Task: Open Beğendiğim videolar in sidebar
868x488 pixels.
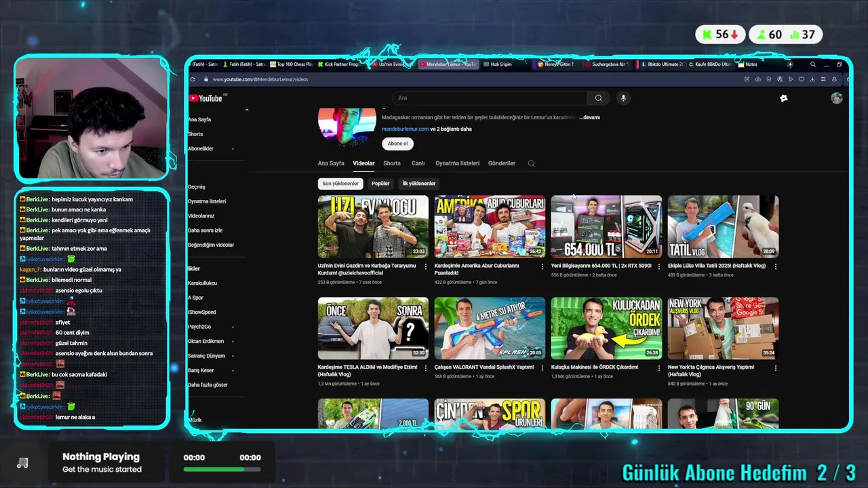Action: point(211,245)
